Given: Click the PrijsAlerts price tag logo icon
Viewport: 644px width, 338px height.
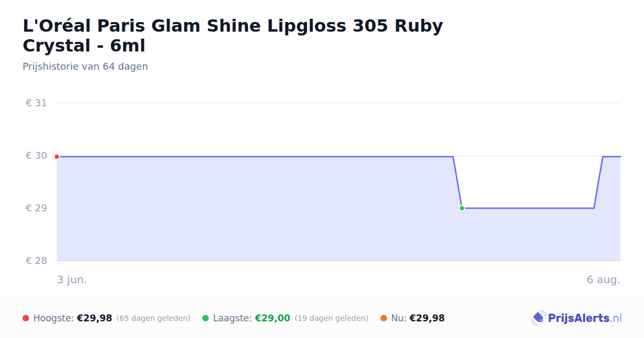Looking at the screenshot, I should click(538, 318).
